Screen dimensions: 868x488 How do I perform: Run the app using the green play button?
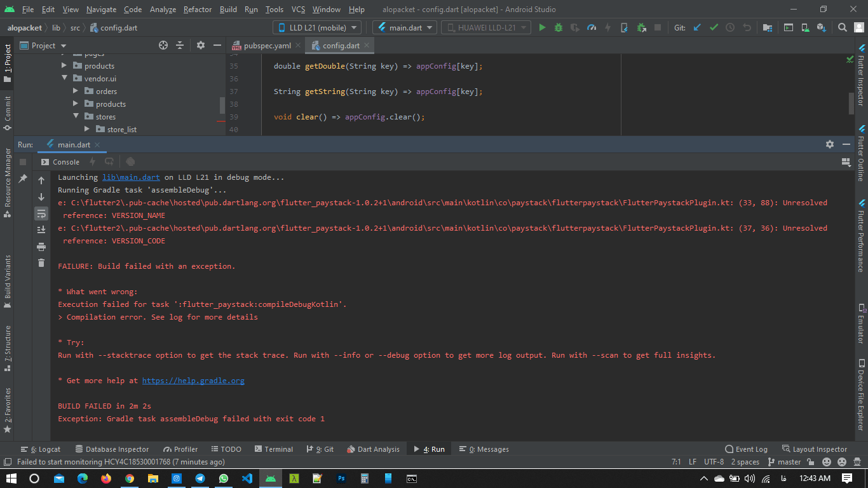click(542, 28)
